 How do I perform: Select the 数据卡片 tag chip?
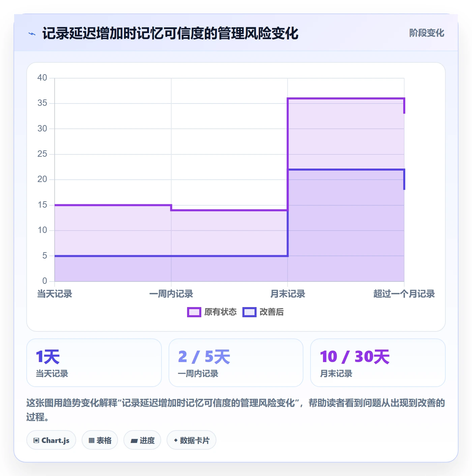point(191,440)
